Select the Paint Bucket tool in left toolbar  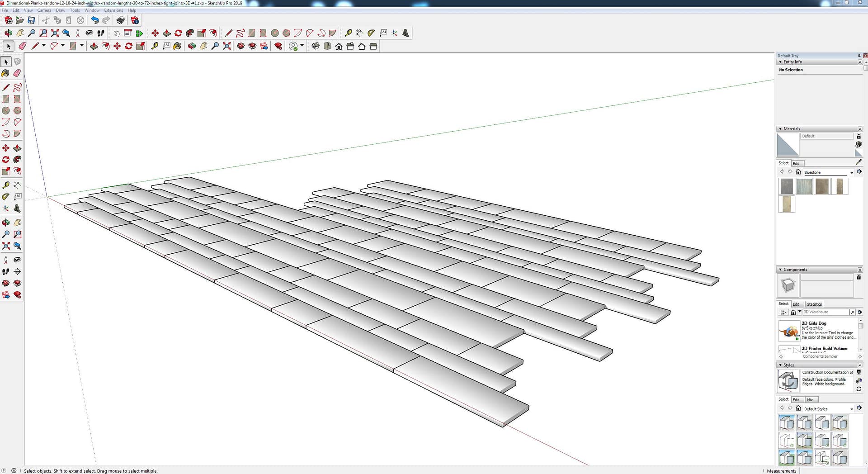[x=5, y=73]
